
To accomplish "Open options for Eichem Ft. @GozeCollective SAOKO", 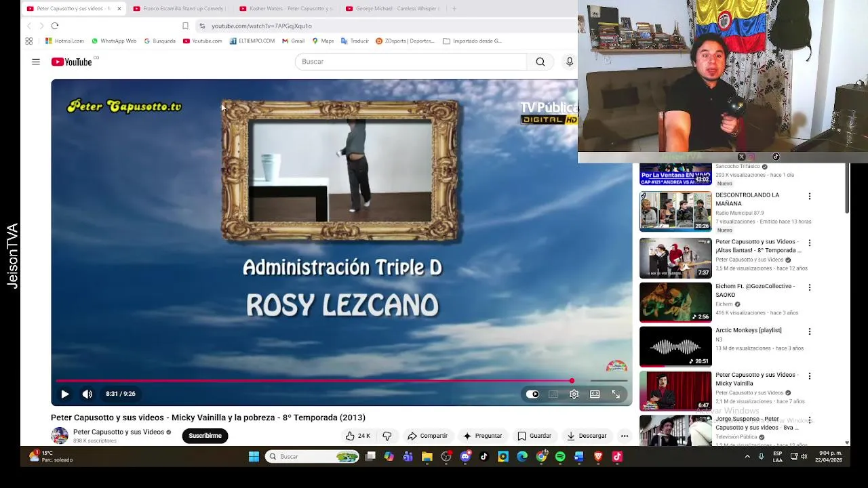I will tap(809, 287).
